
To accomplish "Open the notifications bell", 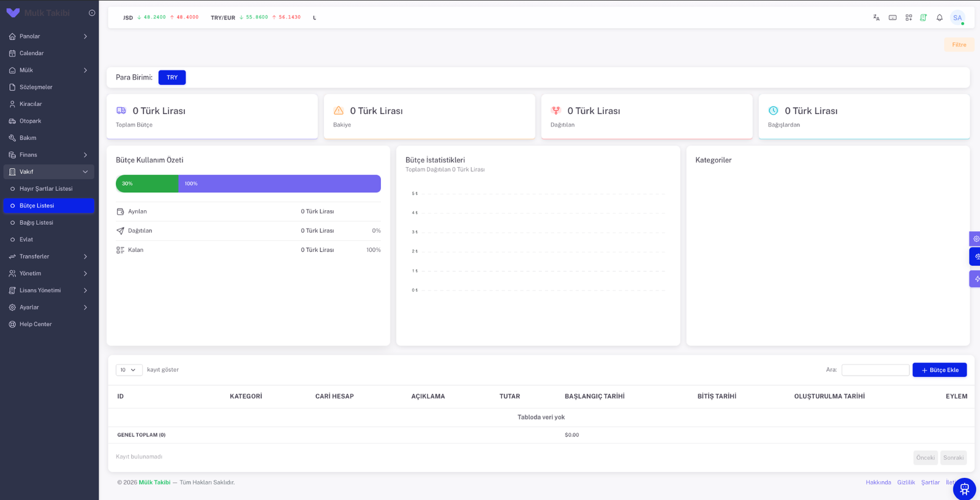I will [x=939, y=18].
